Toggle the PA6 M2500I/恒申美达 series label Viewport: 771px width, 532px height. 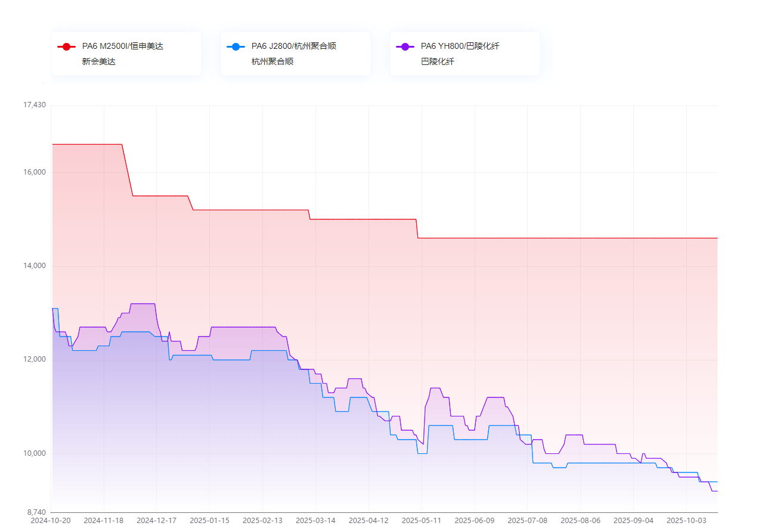[x=122, y=46]
